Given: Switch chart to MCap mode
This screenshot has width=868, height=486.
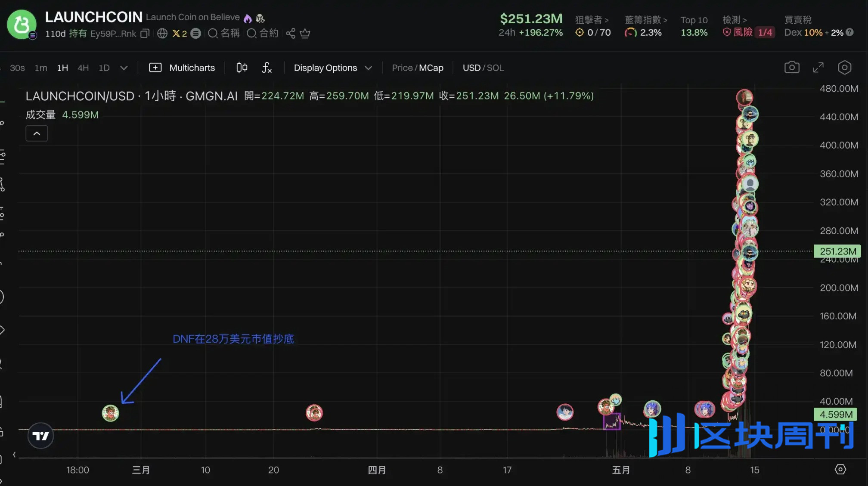Looking at the screenshot, I should 431,68.
